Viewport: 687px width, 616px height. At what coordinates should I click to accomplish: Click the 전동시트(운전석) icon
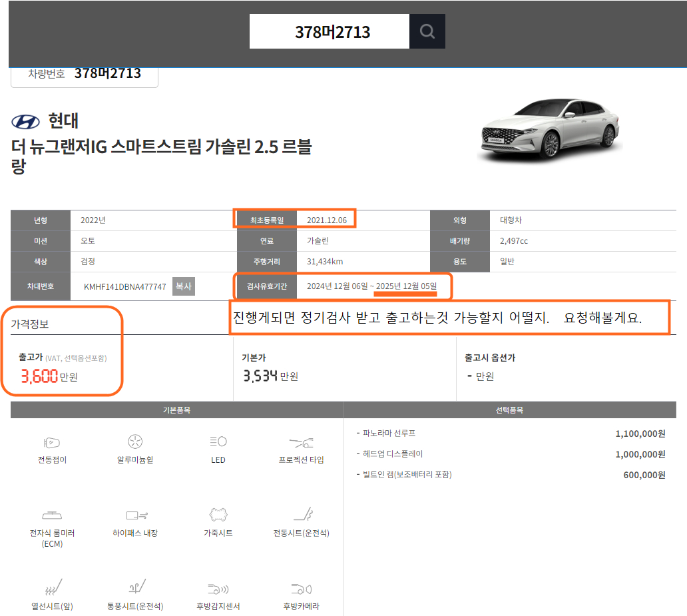click(301, 515)
